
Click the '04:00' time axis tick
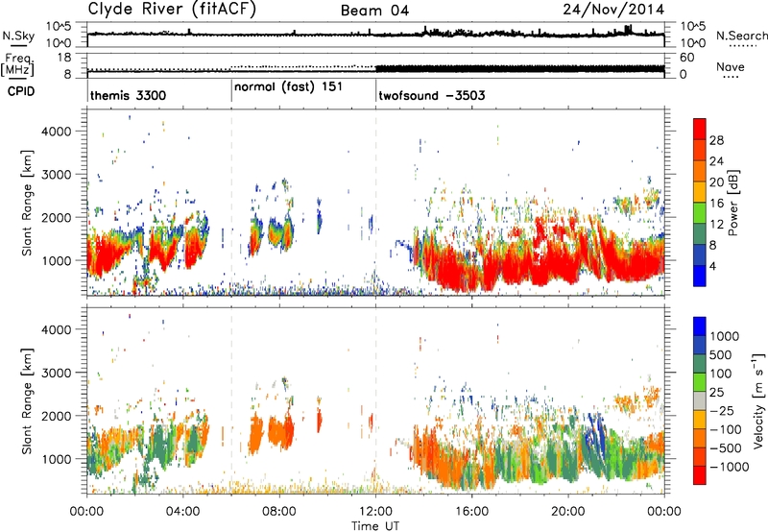click(182, 512)
